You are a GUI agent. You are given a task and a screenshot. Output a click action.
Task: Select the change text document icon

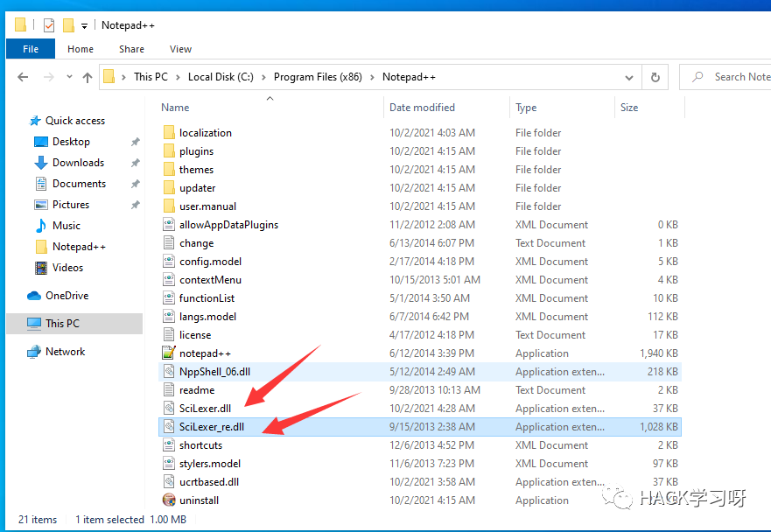click(169, 243)
